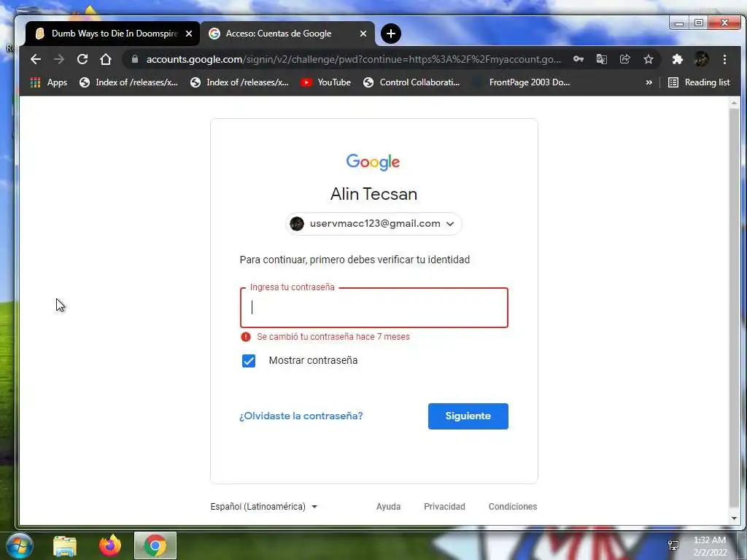Uncheck Mostrar contraseña checkbox
747x560 pixels.
249,361
